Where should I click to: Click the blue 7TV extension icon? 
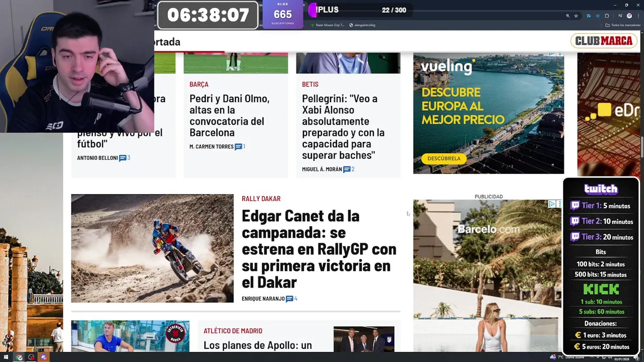[588, 16]
